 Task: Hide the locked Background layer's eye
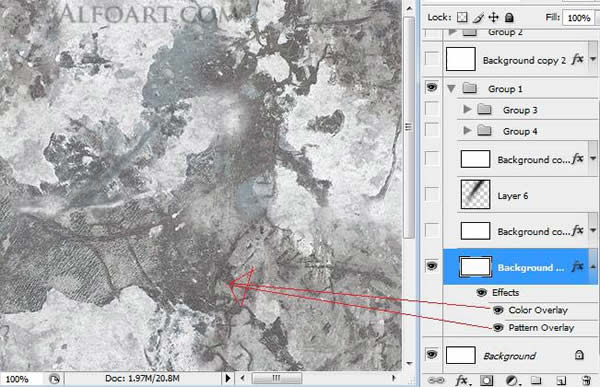(432, 354)
